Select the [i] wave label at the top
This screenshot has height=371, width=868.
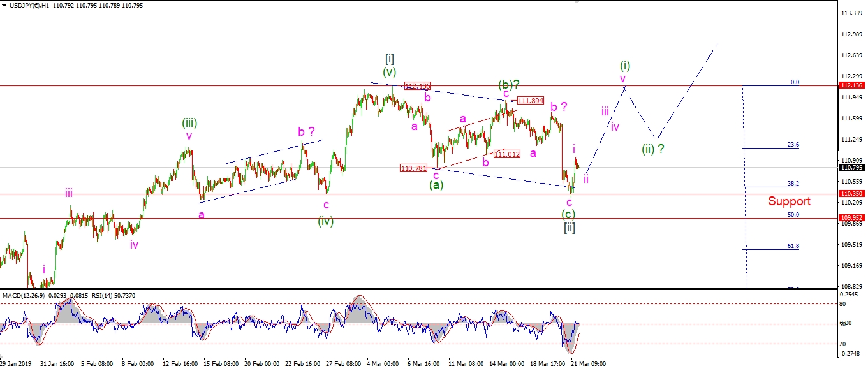[389, 59]
